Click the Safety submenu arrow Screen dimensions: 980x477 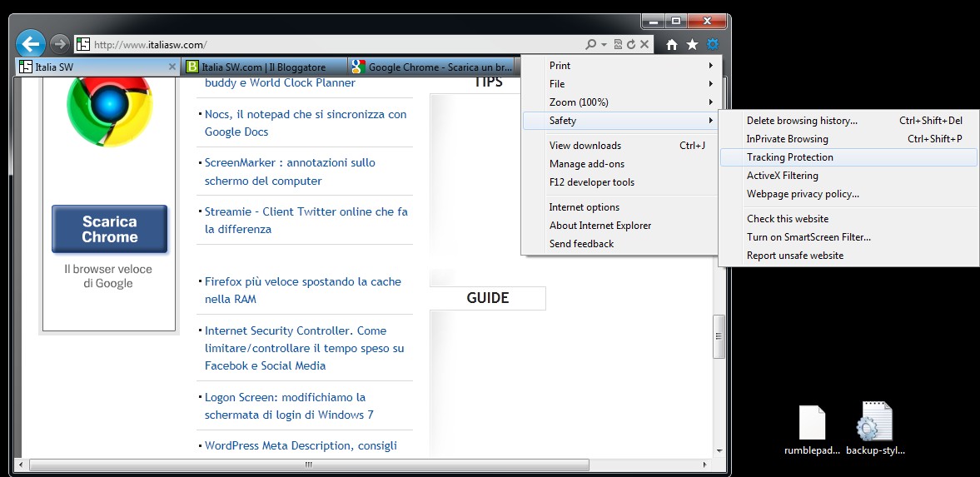710,121
